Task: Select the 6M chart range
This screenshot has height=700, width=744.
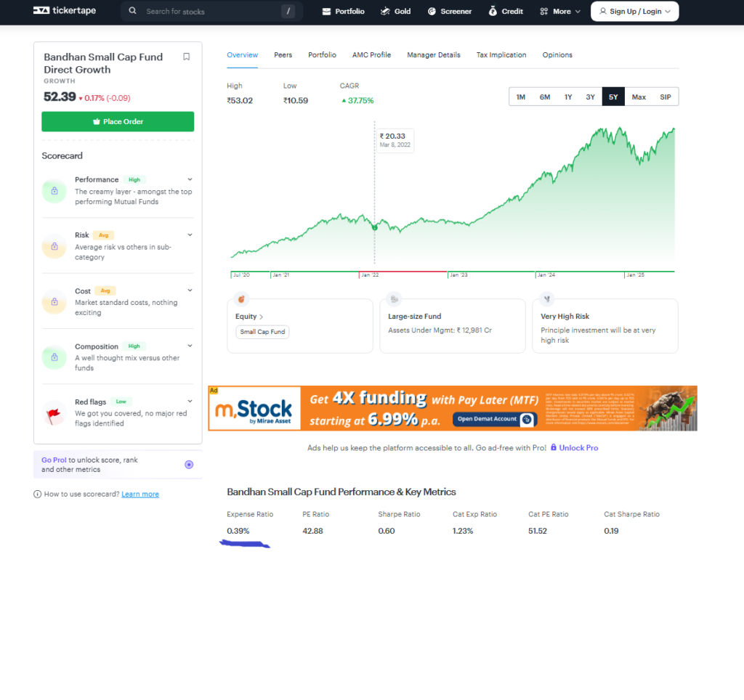Action: click(x=545, y=97)
